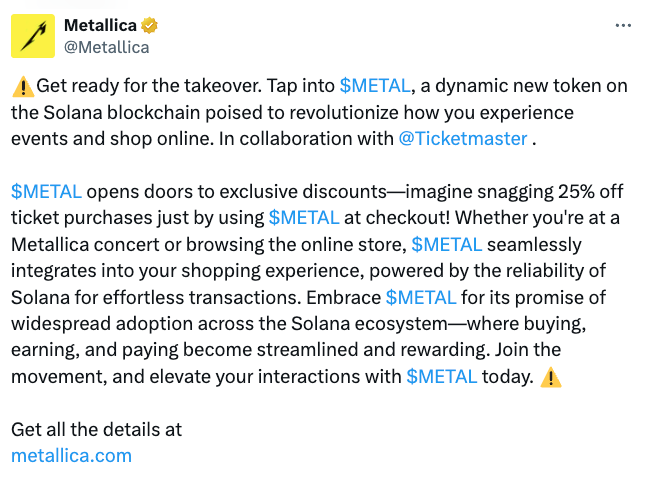Click the "Get ready for the takeover" sentence
This screenshot has width=649, height=480.
[x=149, y=86]
